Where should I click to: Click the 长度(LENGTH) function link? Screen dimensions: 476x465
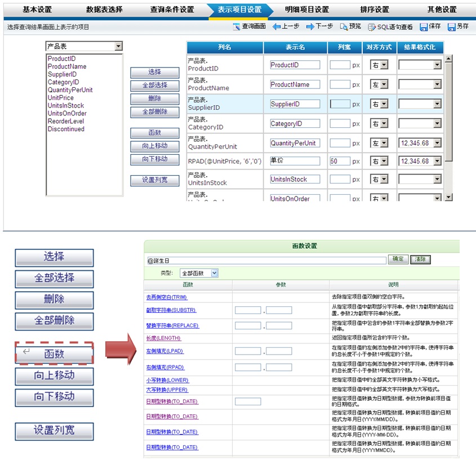pos(163,338)
